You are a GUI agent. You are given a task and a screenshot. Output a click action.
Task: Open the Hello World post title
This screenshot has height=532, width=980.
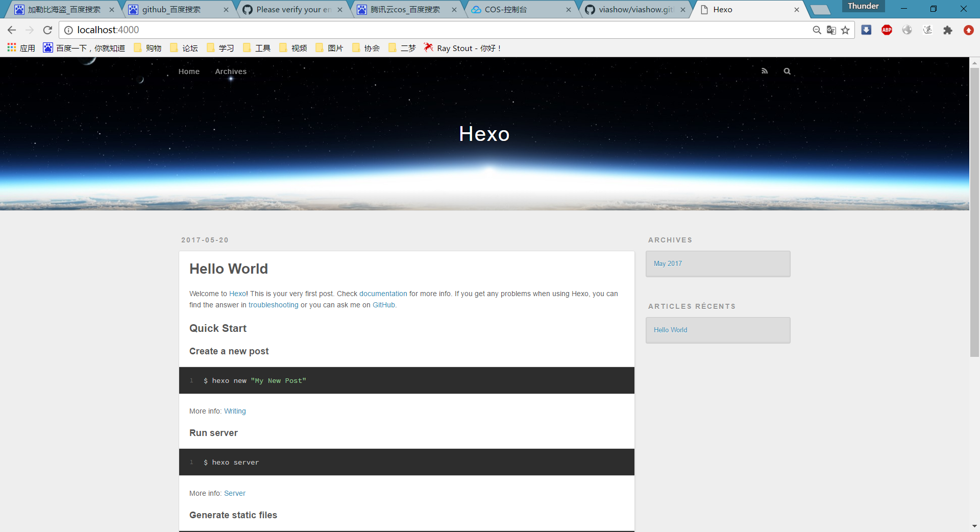pyautogui.click(x=229, y=269)
